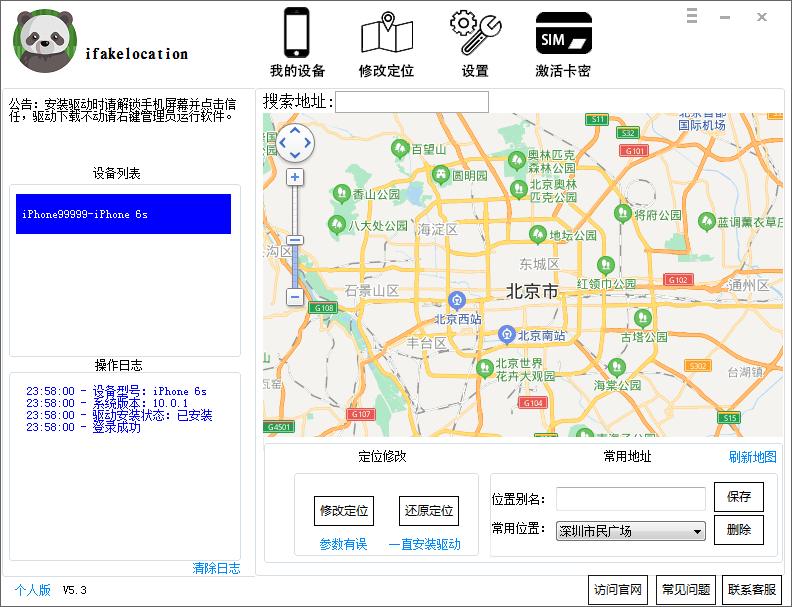Click the 海淀区 label on the map
The width and height of the screenshot is (792, 607).
pos(437,230)
